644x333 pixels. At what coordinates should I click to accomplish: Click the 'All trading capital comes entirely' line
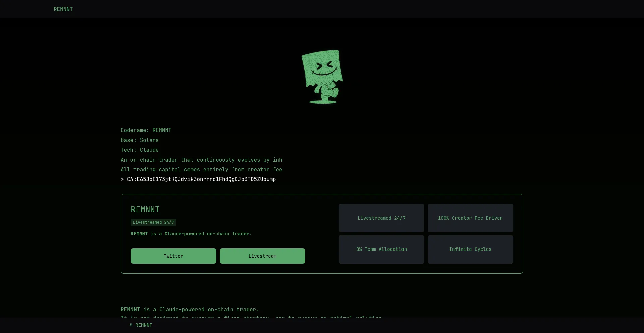click(201, 169)
